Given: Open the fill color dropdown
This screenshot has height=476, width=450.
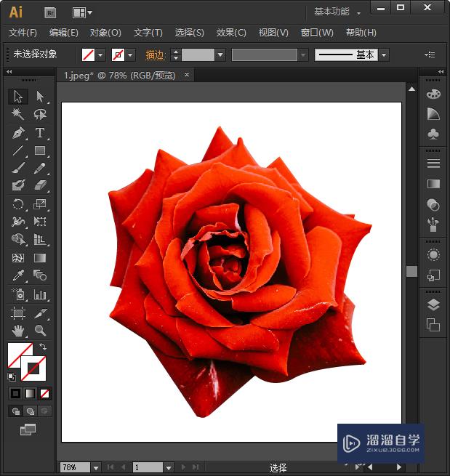Looking at the screenshot, I should (100, 55).
